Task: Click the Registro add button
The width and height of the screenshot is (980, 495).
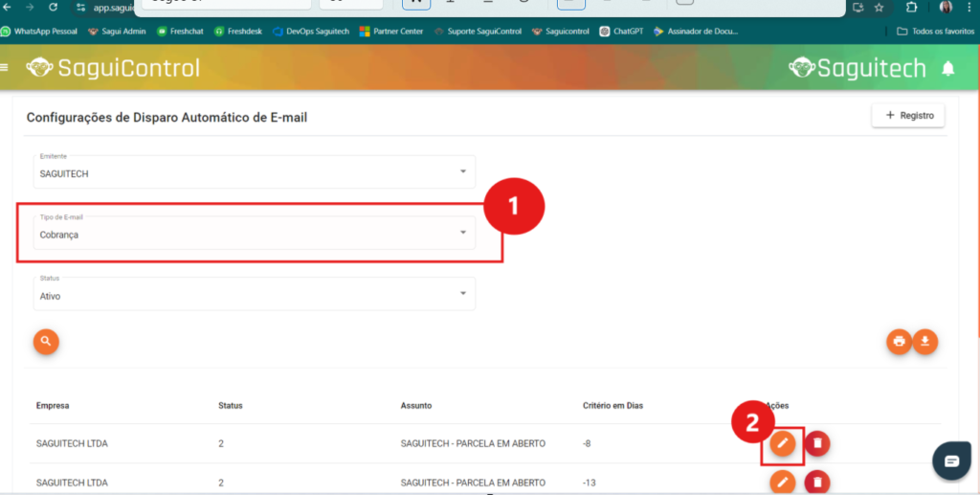Action: [x=907, y=115]
